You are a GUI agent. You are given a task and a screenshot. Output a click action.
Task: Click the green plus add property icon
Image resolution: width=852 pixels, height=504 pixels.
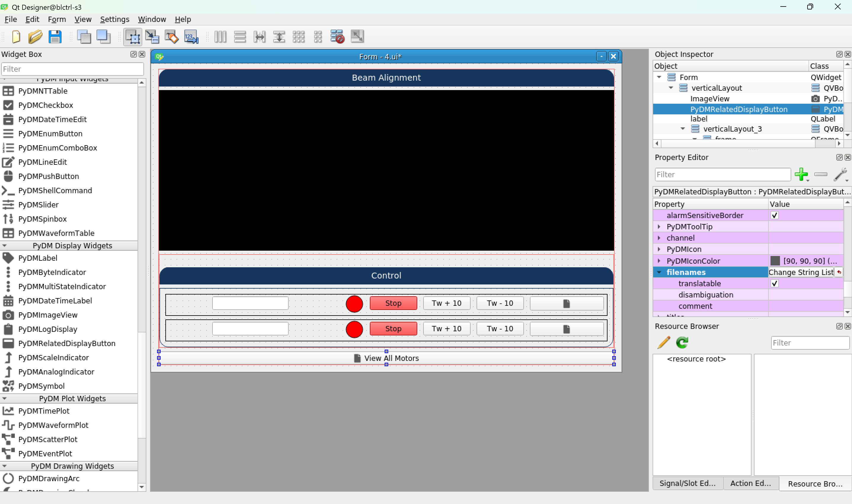coord(801,174)
